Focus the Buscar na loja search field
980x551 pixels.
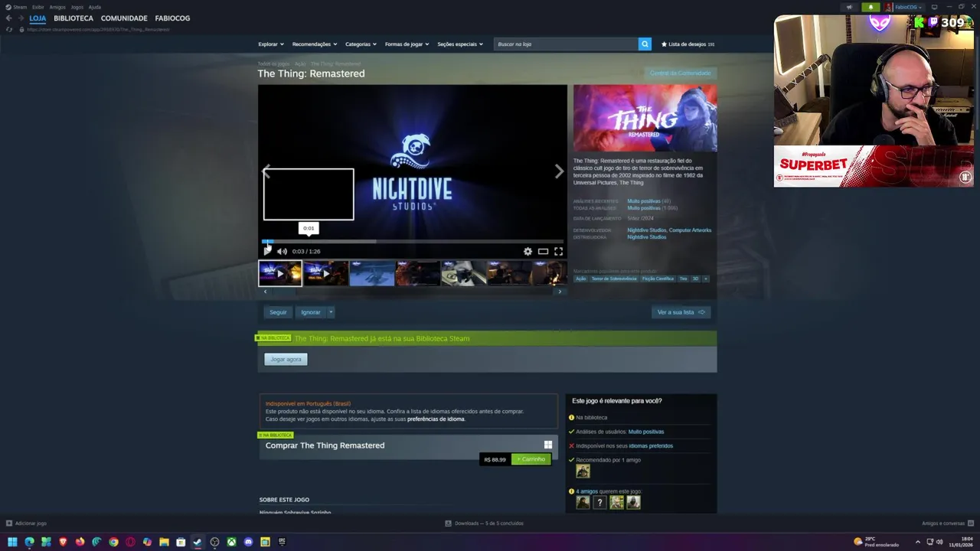pyautogui.click(x=566, y=44)
